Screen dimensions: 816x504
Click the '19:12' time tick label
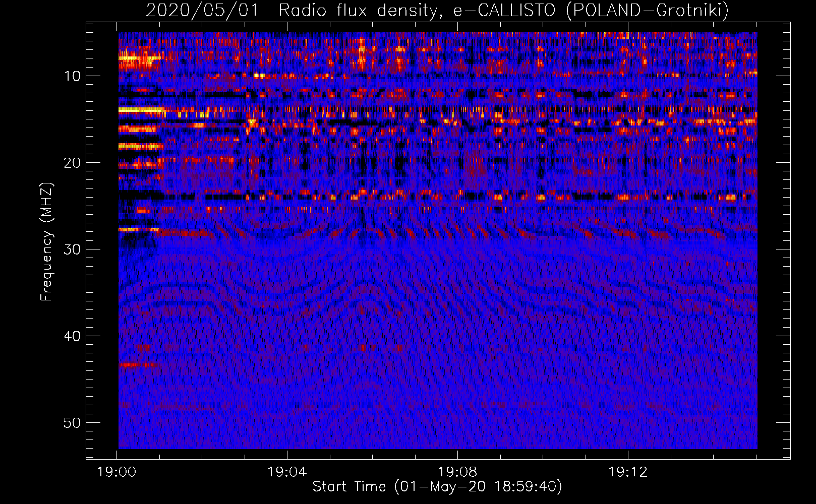[628, 472]
